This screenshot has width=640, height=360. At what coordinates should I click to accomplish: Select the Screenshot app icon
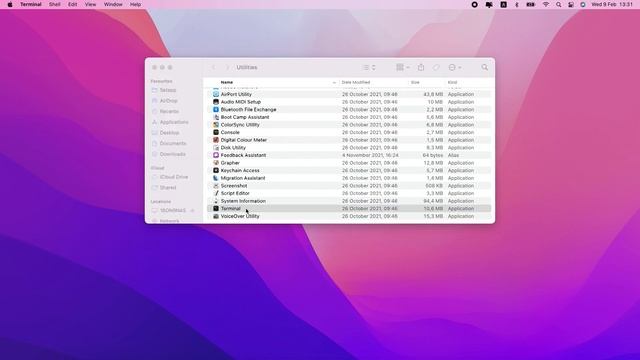[x=216, y=186]
